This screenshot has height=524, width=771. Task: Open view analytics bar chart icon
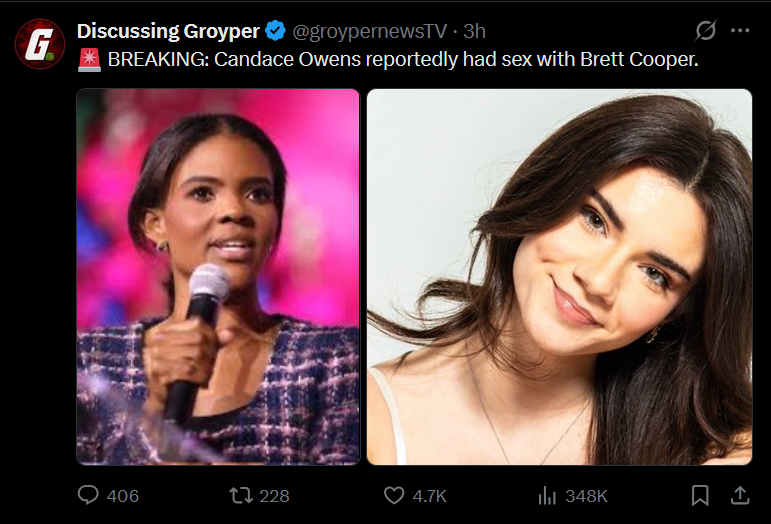[547, 495]
